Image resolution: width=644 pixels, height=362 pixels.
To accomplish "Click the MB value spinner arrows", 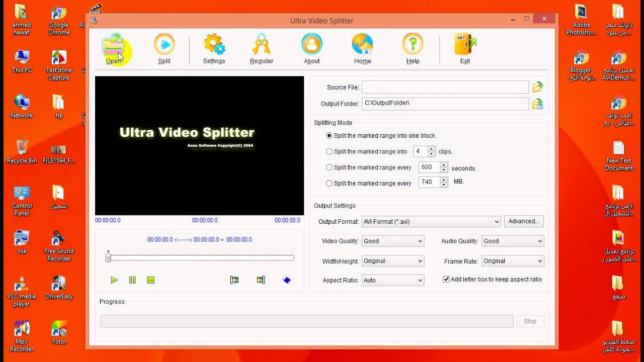I will click(443, 183).
